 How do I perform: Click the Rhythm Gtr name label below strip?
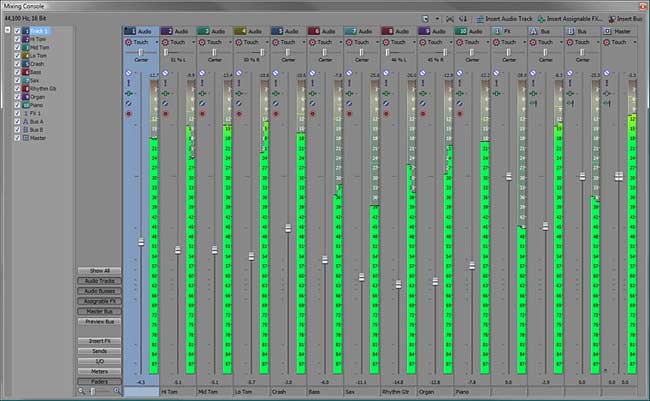(395, 391)
